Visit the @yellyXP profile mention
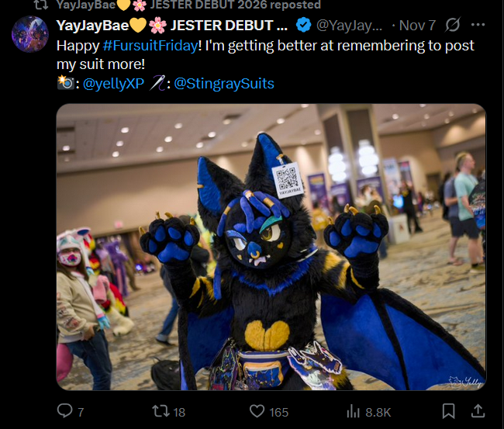The width and height of the screenshot is (504, 429). (x=113, y=84)
